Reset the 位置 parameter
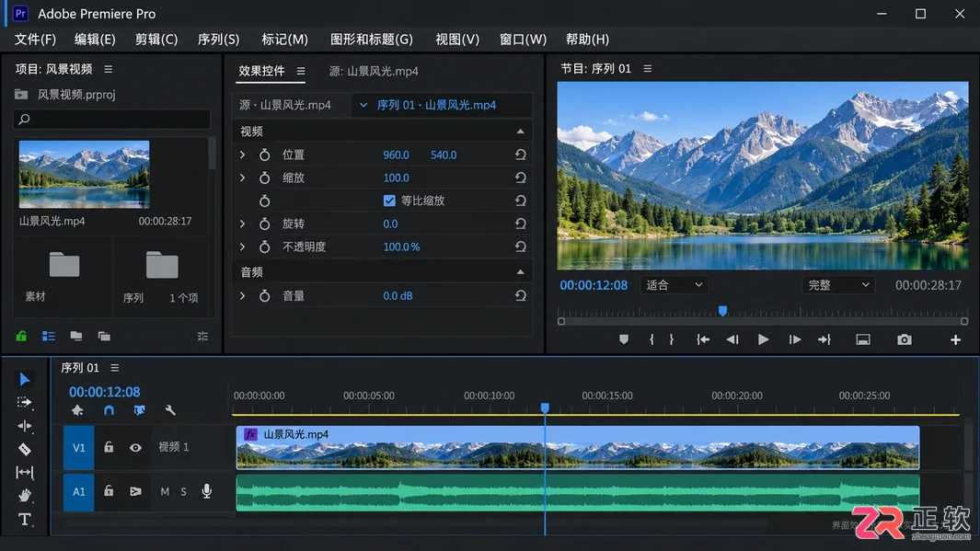This screenshot has height=551, width=980. click(520, 155)
